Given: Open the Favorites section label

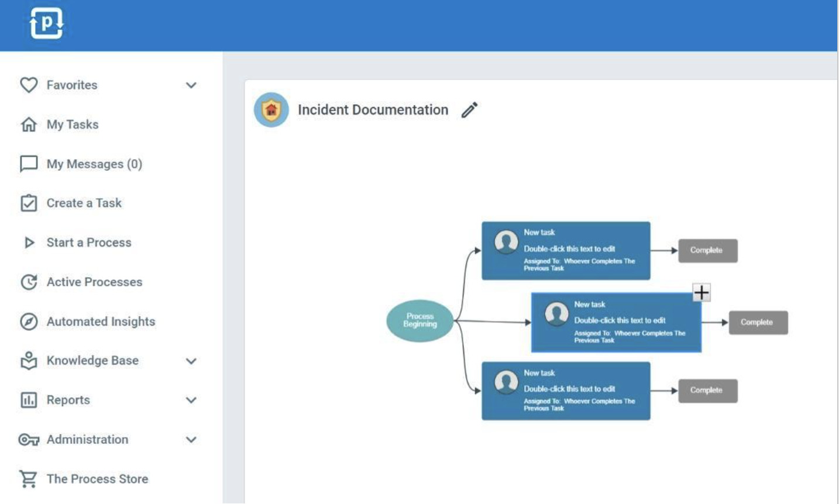Looking at the screenshot, I should 72,85.
